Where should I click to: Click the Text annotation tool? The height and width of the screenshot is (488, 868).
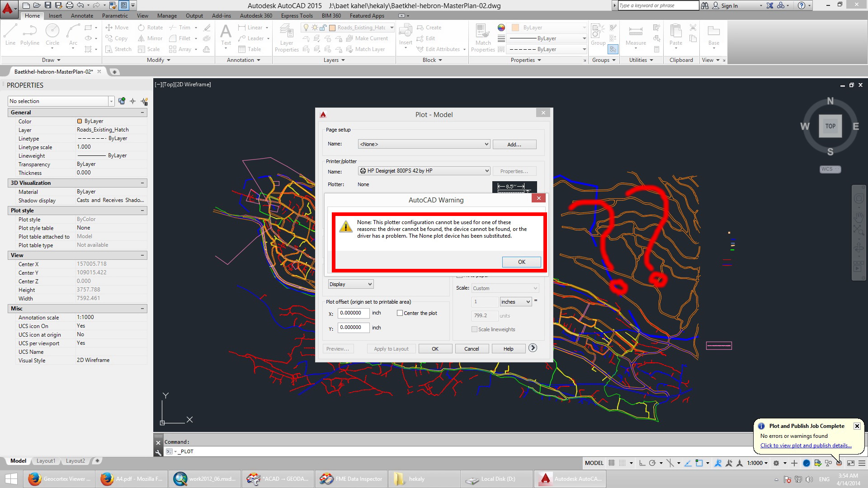226,35
